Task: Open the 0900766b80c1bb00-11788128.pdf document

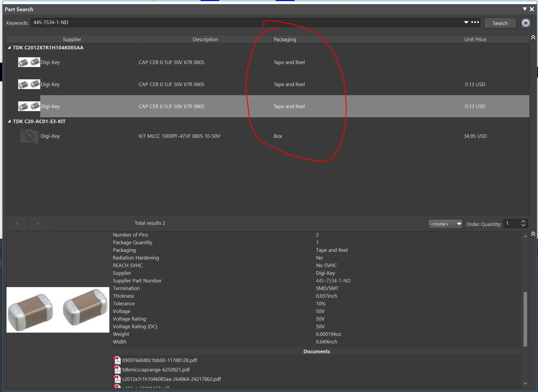Action: (159, 360)
